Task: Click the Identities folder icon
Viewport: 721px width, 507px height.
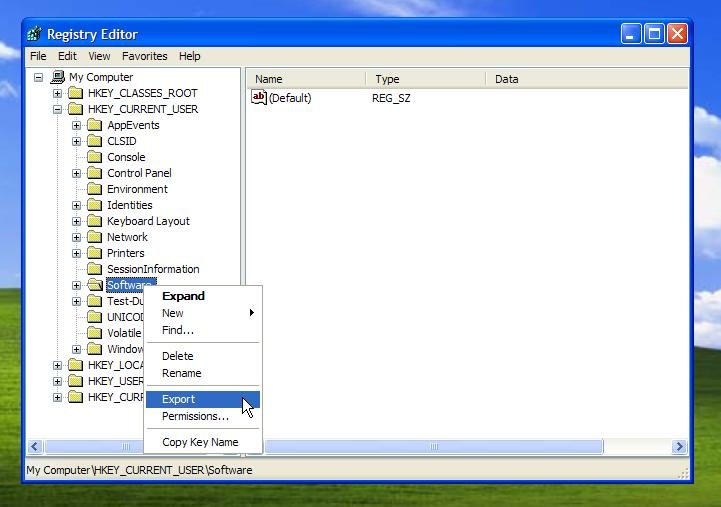Action: coord(94,205)
